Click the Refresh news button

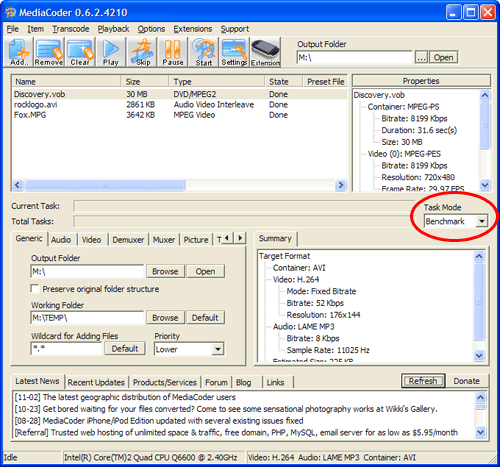(x=423, y=381)
